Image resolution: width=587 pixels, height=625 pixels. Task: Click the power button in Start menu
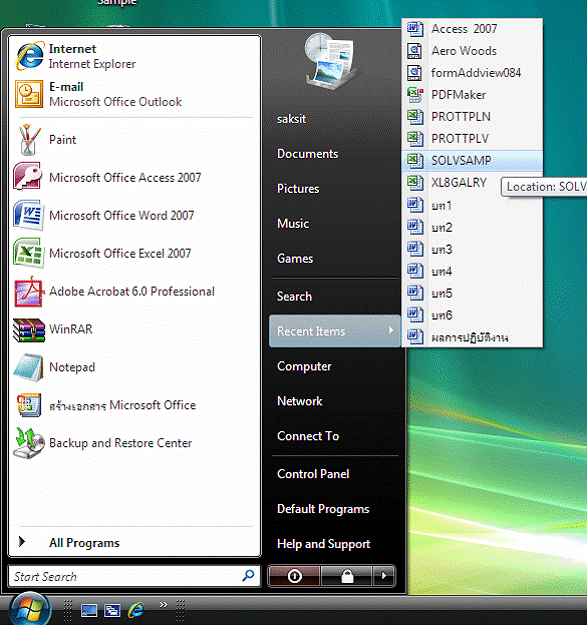point(294,576)
